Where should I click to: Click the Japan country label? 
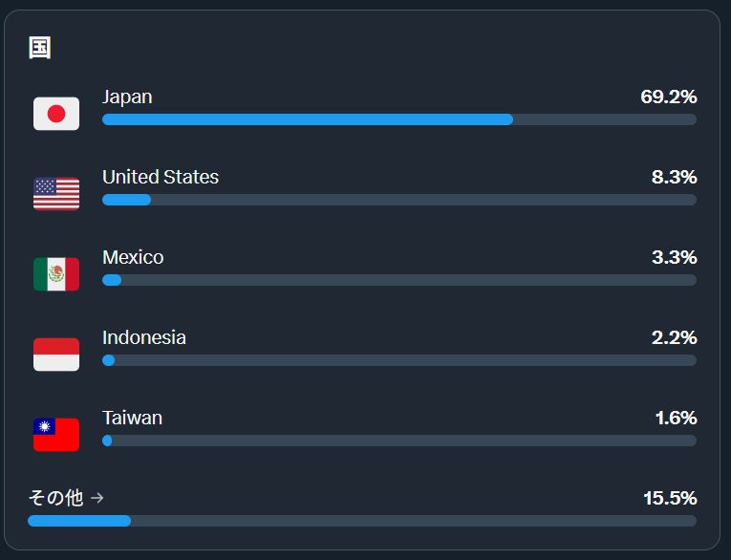point(127,97)
